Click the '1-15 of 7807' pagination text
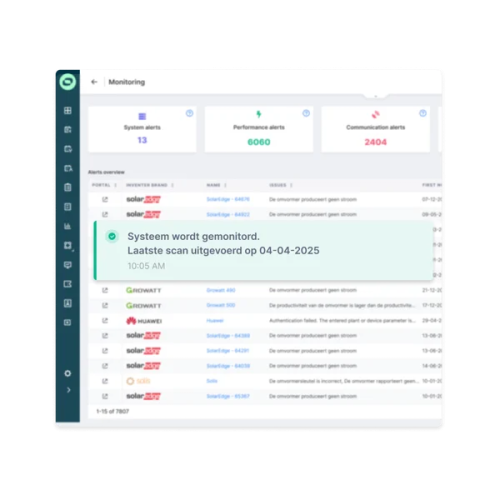 click(x=113, y=411)
